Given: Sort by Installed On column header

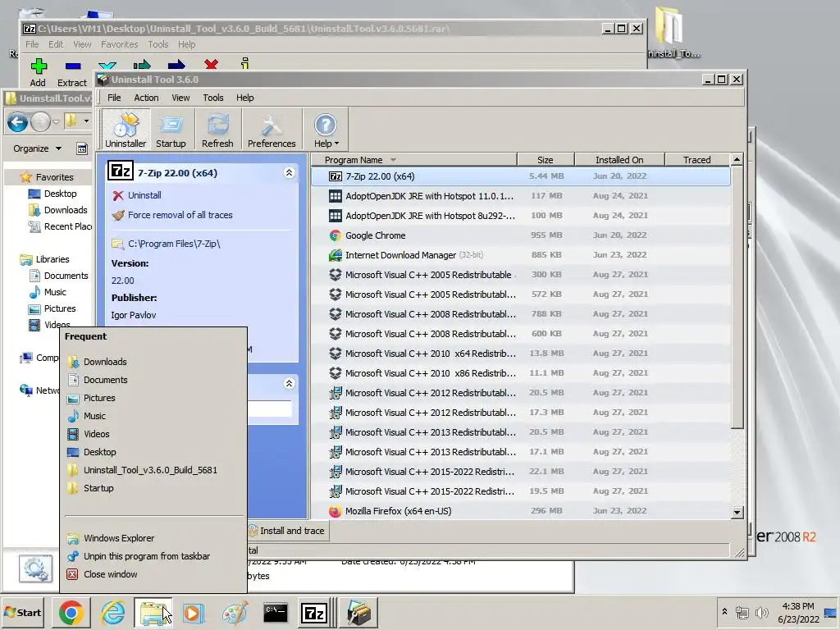Looking at the screenshot, I should (x=619, y=160).
